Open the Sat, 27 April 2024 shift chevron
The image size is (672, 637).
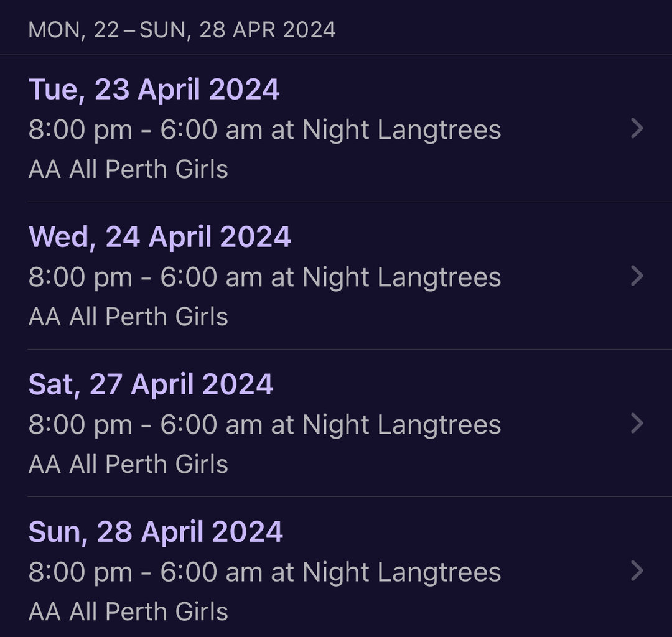pos(637,424)
